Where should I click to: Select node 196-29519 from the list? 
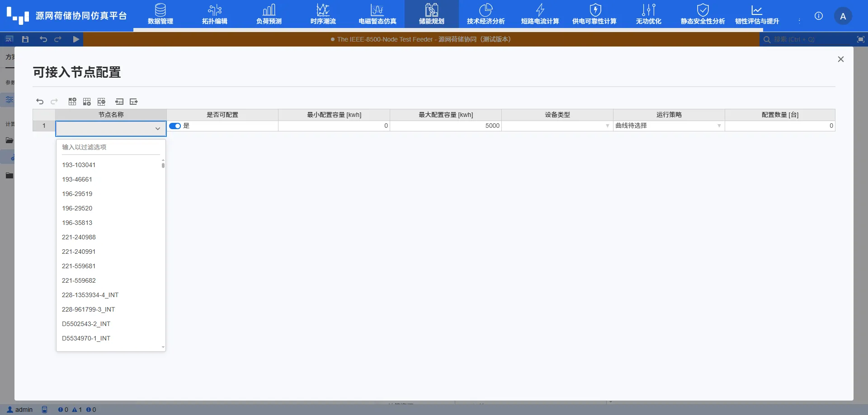pos(77,194)
